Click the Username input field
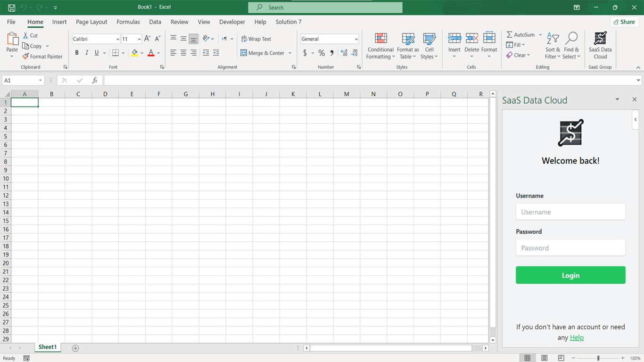Image resolution: width=644 pixels, height=362 pixels. click(x=570, y=212)
